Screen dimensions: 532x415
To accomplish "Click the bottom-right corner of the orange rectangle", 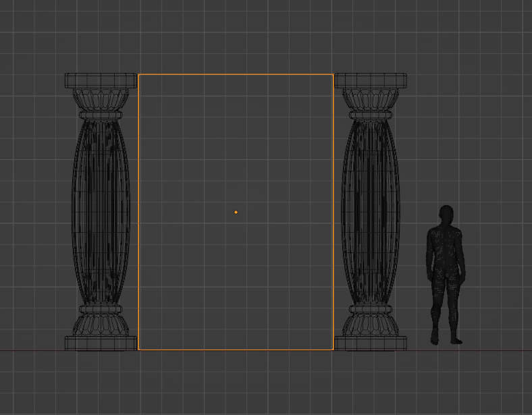I will 334,350.
